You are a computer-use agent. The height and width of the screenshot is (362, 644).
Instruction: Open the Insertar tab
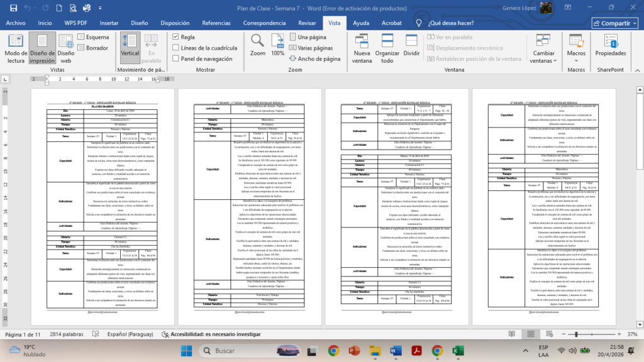tap(109, 23)
